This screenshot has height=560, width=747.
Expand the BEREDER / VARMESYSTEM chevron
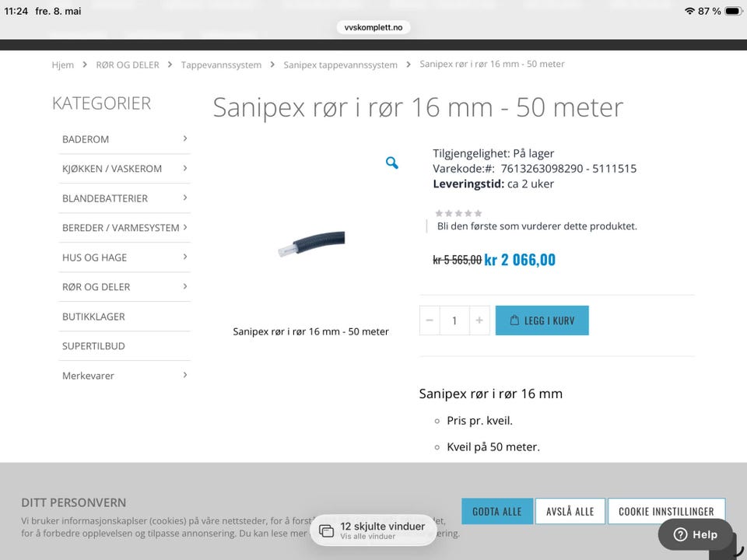185,227
